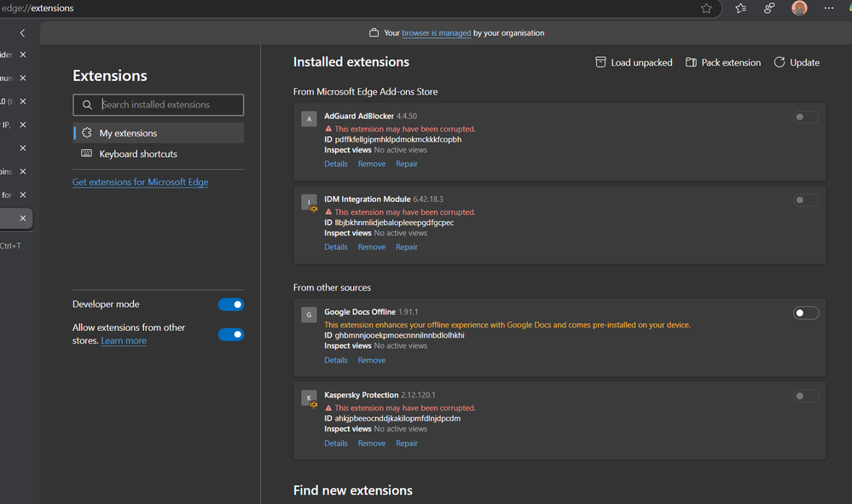The image size is (852, 504).
Task: Remove the AdGuard AdBlocker extension
Action: [x=372, y=164]
